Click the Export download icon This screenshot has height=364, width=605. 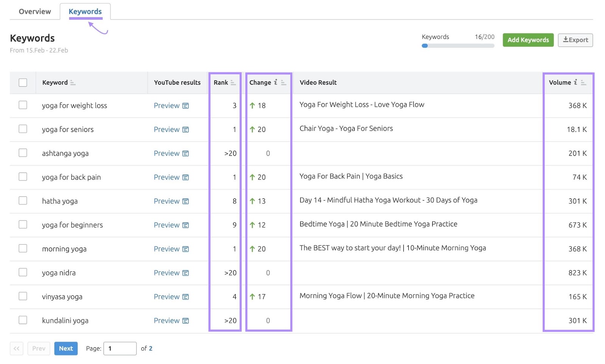coord(566,40)
